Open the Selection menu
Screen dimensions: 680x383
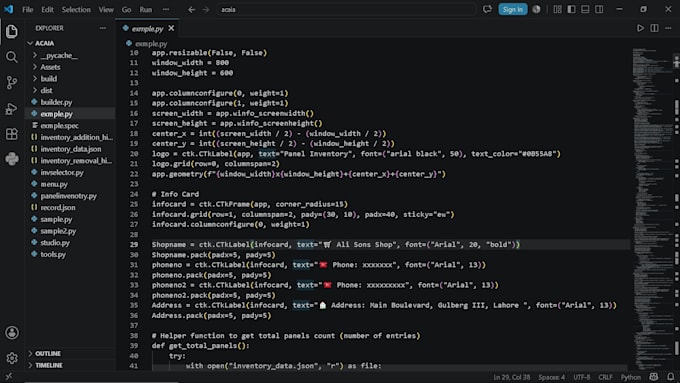coord(76,10)
